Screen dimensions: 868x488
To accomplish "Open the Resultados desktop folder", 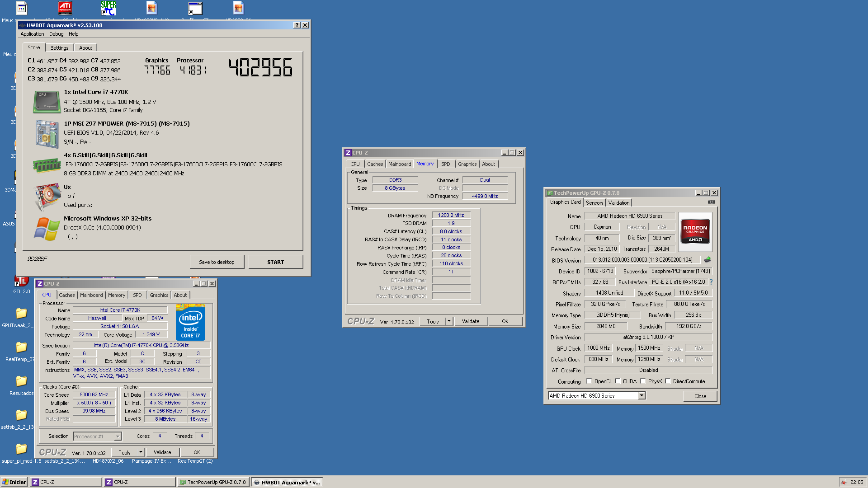I will (21, 381).
